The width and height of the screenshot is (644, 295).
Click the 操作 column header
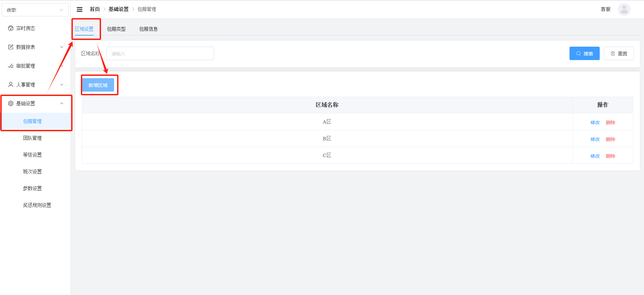pyautogui.click(x=603, y=105)
